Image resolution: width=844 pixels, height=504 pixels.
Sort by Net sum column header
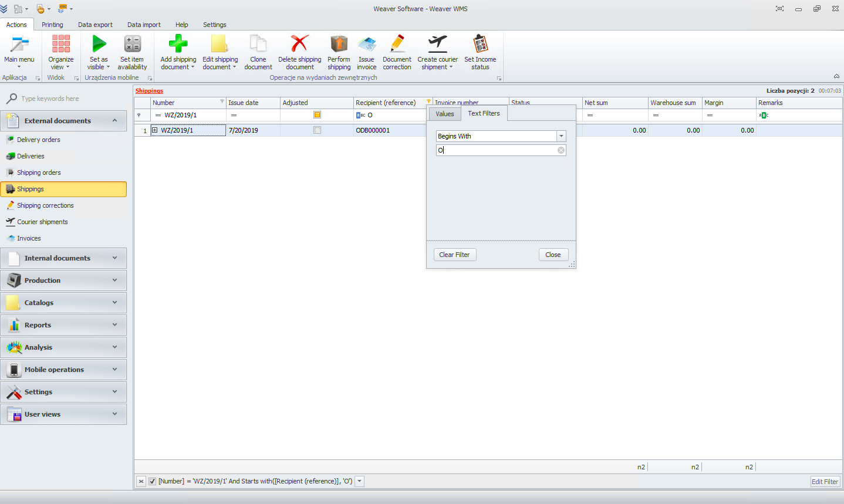(615, 103)
